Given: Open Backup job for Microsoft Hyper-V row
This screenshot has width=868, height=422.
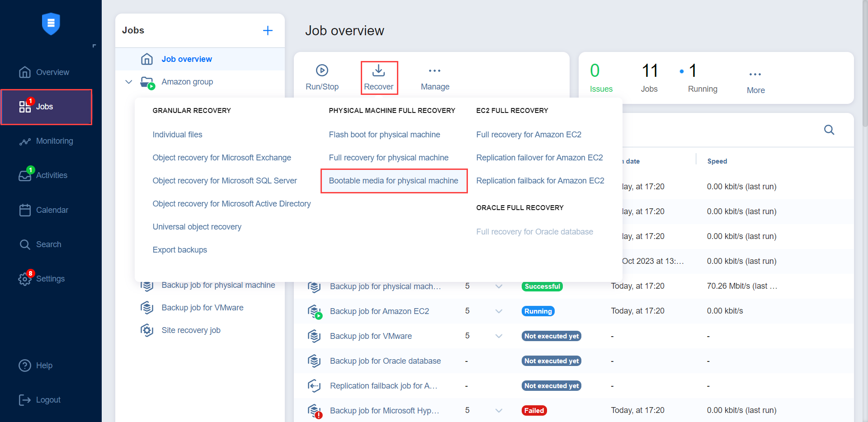Looking at the screenshot, I should [384, 411].
